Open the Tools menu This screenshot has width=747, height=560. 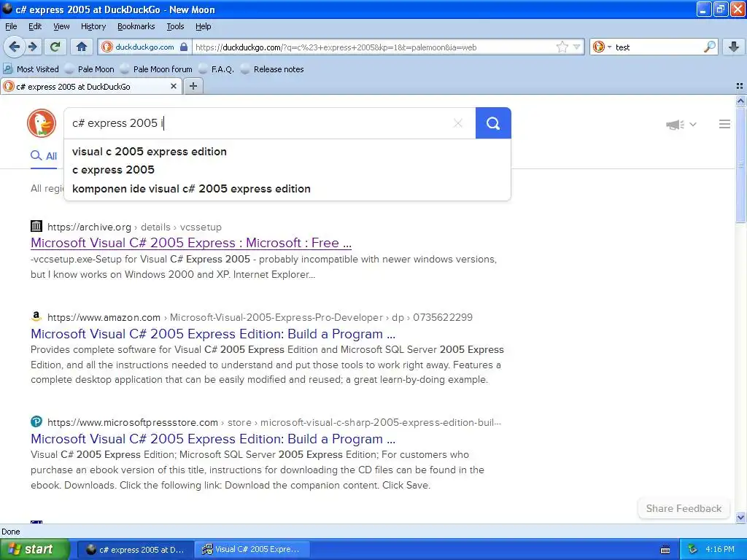[x=175, y=26]
